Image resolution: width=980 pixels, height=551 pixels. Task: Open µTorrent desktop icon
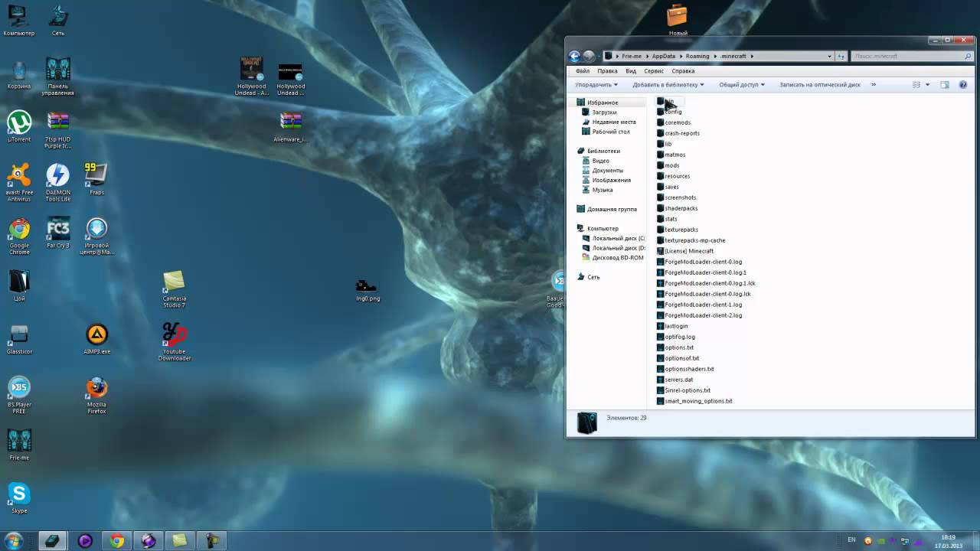(x=19, y=126)
